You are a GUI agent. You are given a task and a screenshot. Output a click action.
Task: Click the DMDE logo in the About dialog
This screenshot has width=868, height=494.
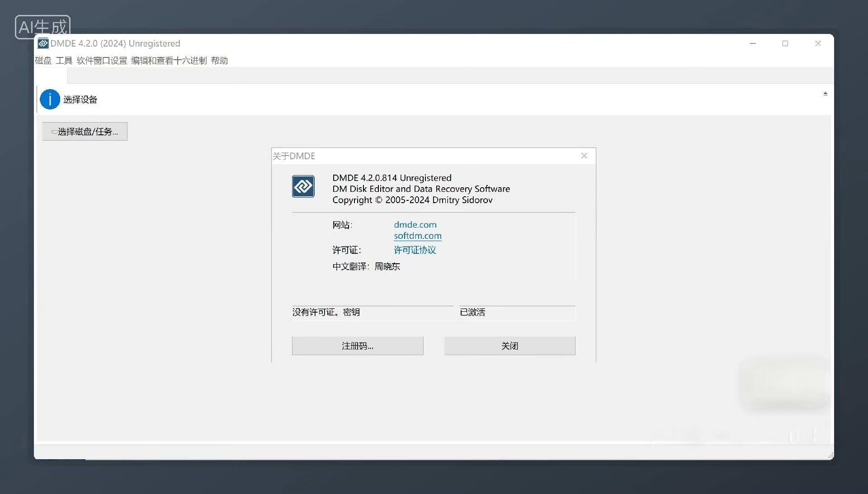coord(303,186)
